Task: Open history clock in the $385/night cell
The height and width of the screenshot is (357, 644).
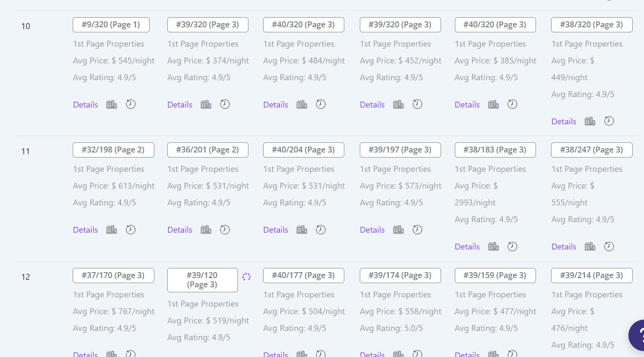Action: pos(512,104)
